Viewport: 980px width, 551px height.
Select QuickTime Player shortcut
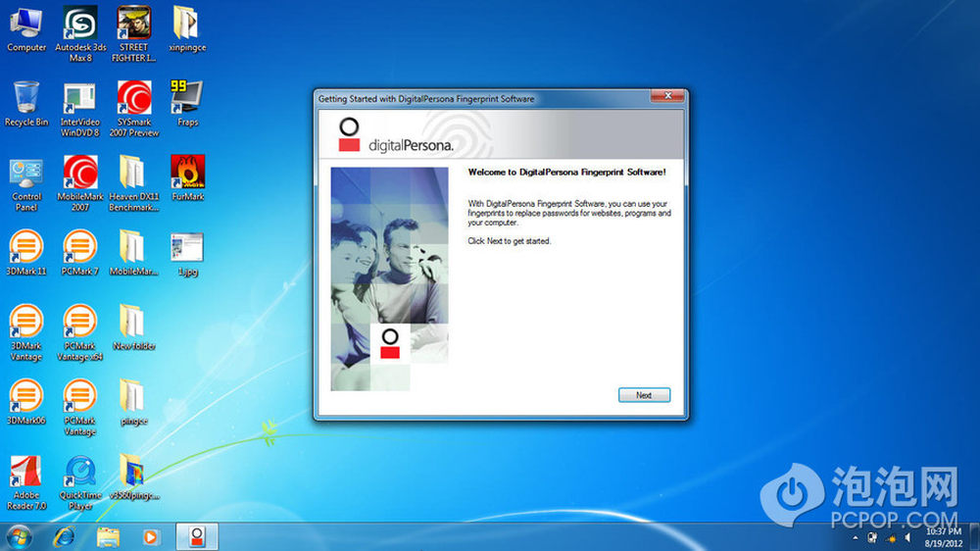(80, 482)
